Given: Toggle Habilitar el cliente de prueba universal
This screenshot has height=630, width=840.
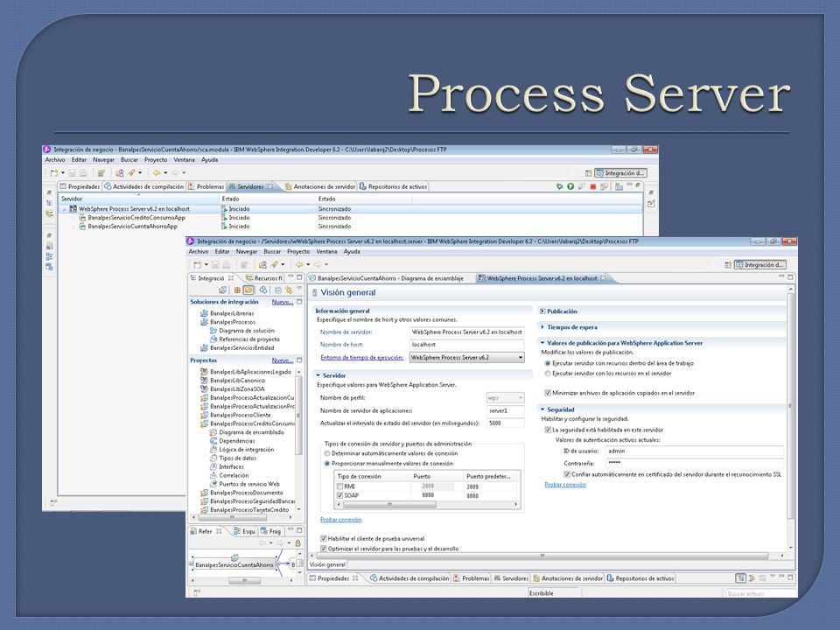Looking at the screenshot, I should click(x=323, y=538).
